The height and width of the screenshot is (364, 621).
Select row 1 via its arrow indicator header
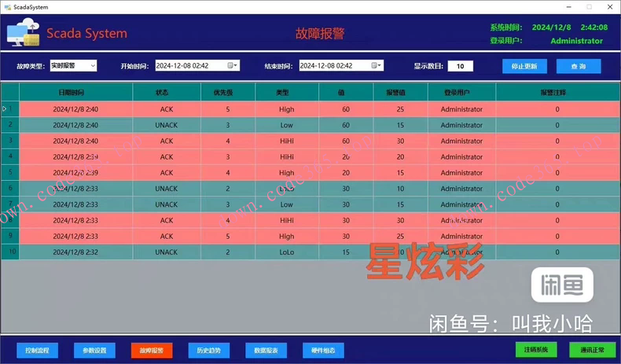click(10, 109)
